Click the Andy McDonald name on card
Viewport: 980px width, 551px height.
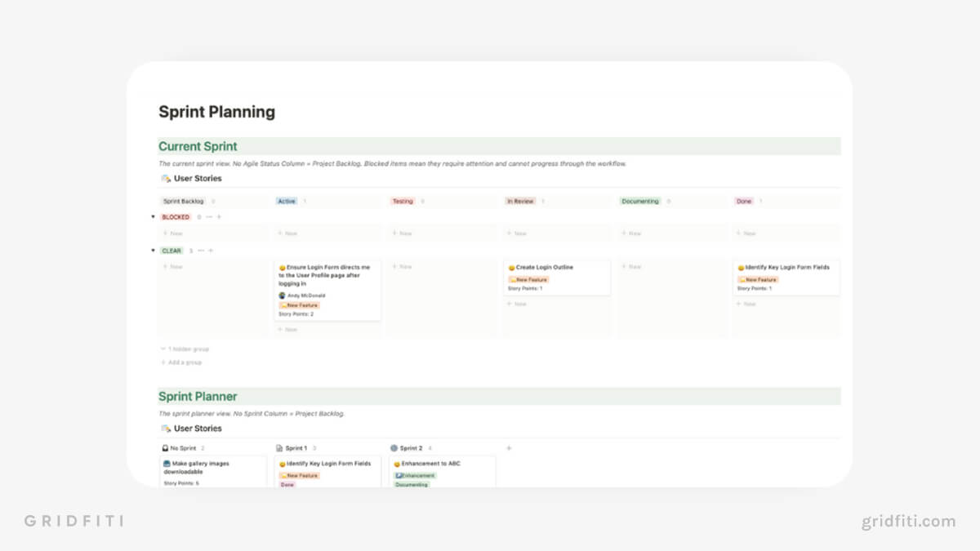pos(306,295)
